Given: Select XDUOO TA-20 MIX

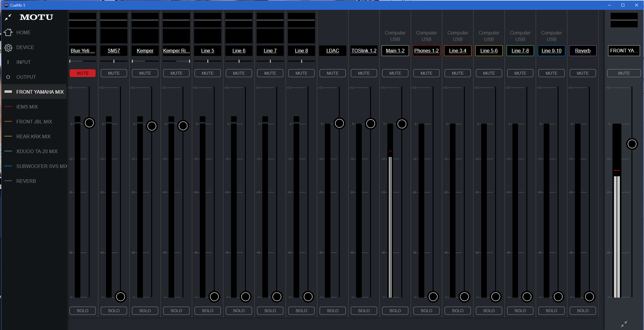Looking at the screenshot, I should [34, 151].
